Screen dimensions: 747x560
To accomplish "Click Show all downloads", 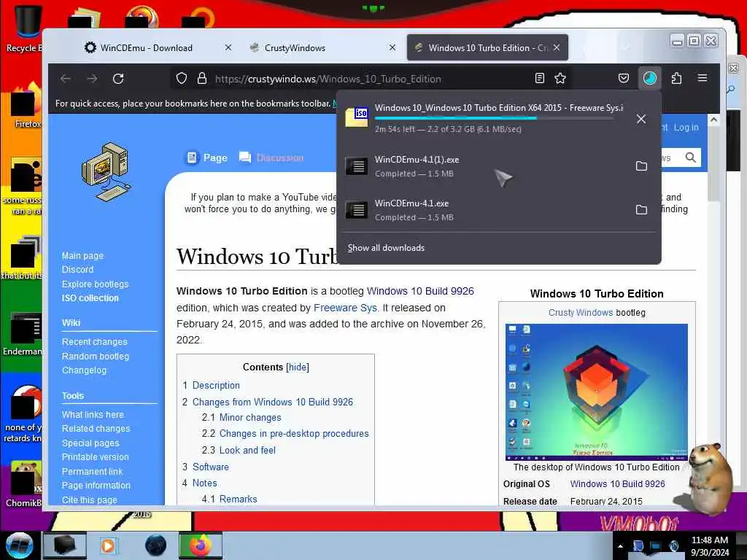I will (x=386, y=248).
